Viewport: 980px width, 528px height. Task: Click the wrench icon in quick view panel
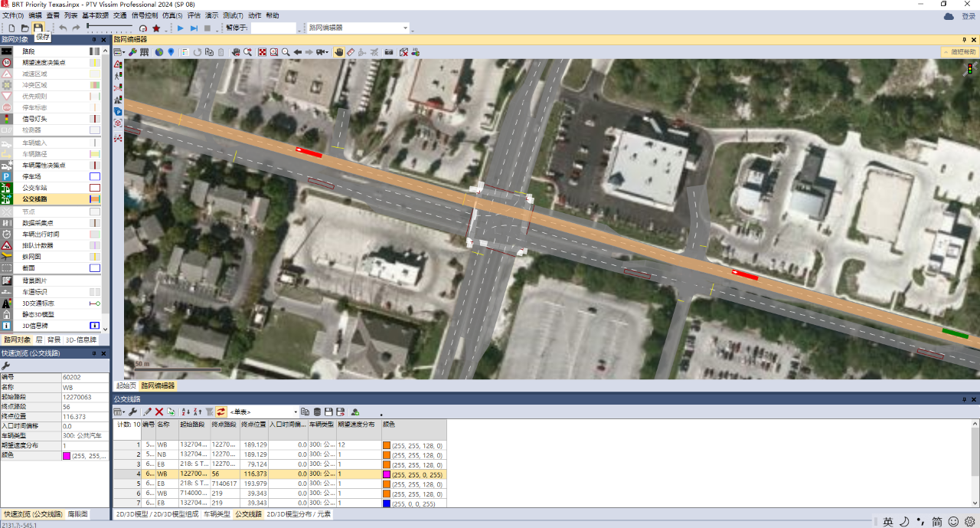(x=6, y=366)
